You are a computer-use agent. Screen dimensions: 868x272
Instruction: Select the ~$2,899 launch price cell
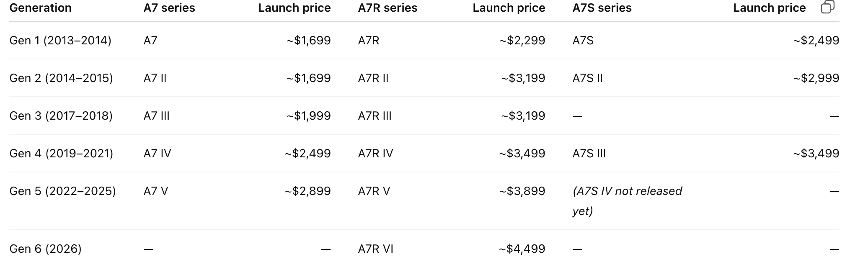click(x=307, y=191)
